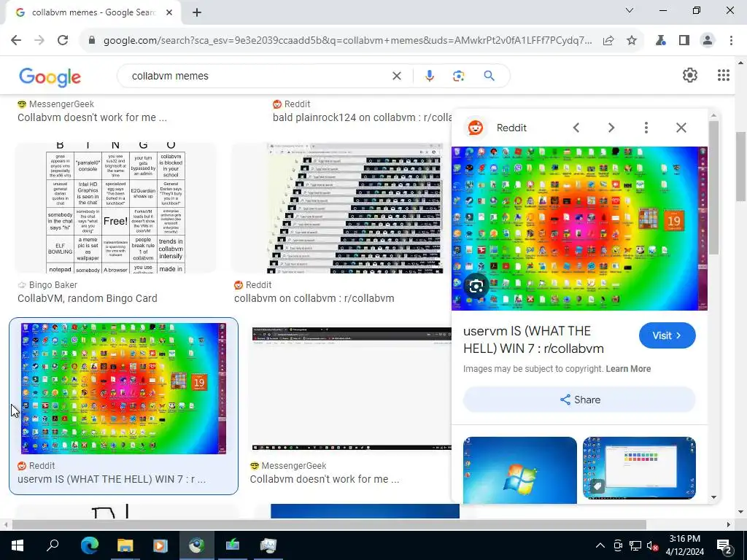This screenshot has width=747, height=560.
Task: Open the muted volume tray icon
Action: (652, 545)
